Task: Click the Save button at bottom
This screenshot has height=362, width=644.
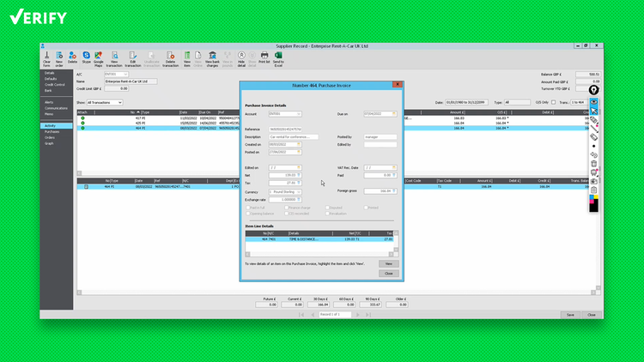Action: (x=570, y=315)
